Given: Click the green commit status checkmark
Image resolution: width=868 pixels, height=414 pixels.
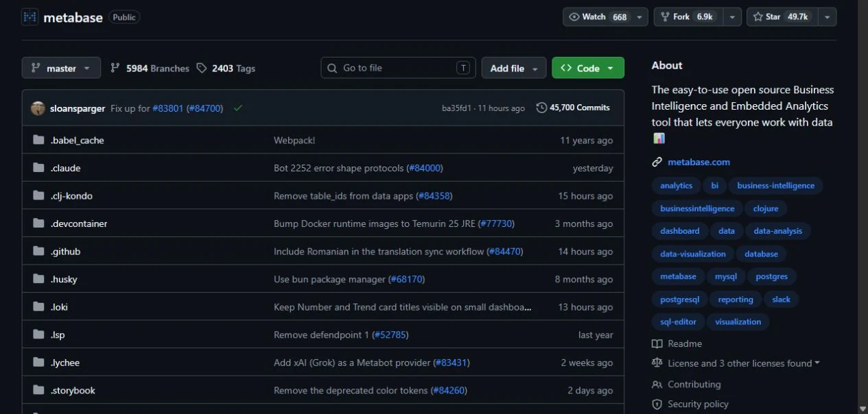Looking at the screenshot, I should click(238, 108).
